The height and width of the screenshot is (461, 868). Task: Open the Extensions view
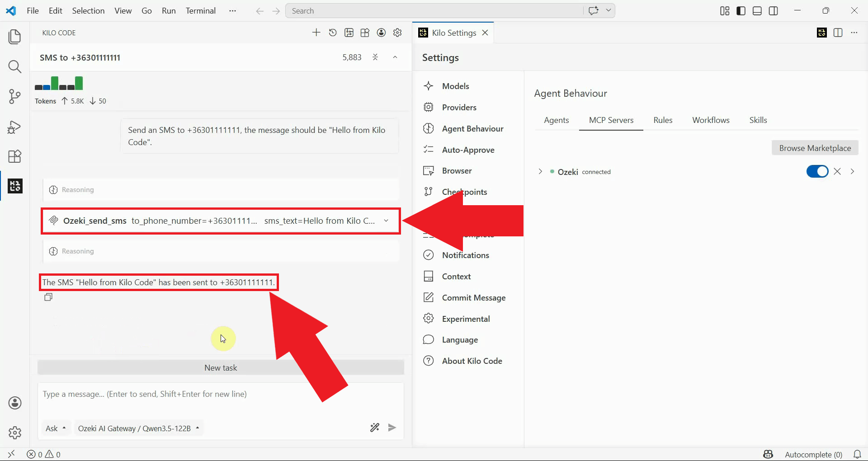pos(15,156)
